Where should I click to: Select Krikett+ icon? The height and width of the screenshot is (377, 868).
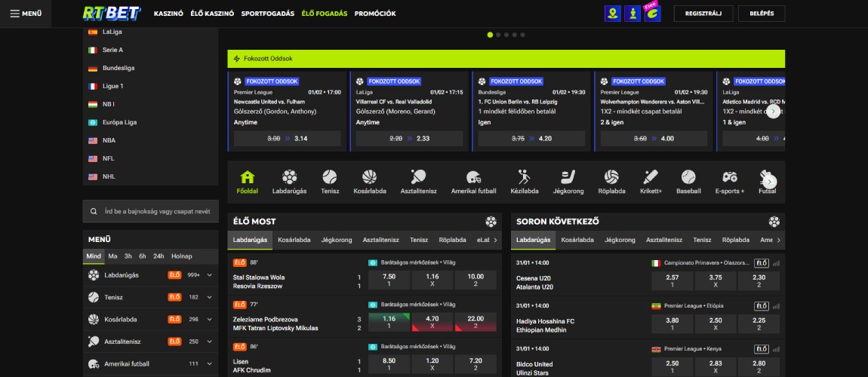pyautogui.click(x=651, y=182)
